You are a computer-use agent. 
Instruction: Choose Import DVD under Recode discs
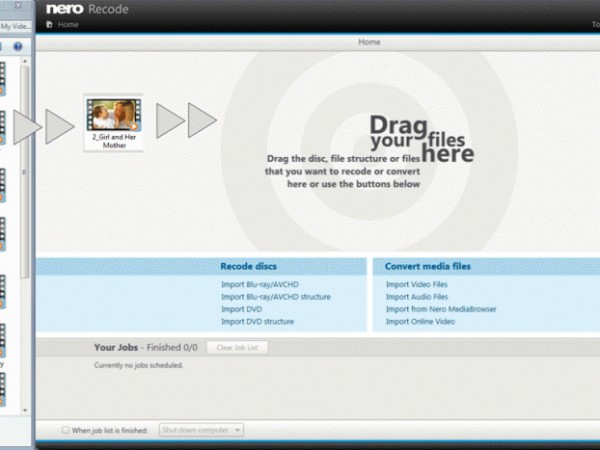pos(241,309)
